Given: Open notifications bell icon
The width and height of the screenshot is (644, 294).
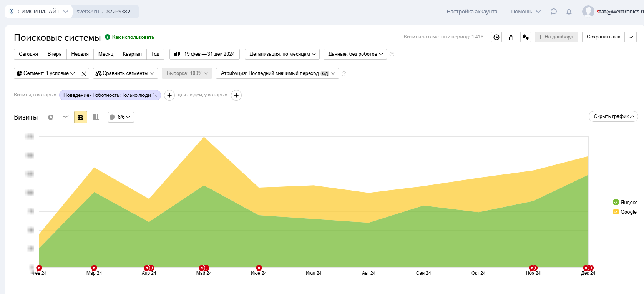Looking at the screenshot, I should pyautogui.click(x=569, y=12).
